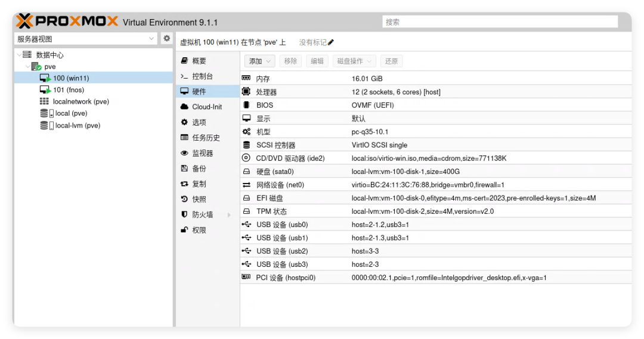Click the running VM icon for 100 (win11)
Screen dimensions: 644x339
(45, 78)
